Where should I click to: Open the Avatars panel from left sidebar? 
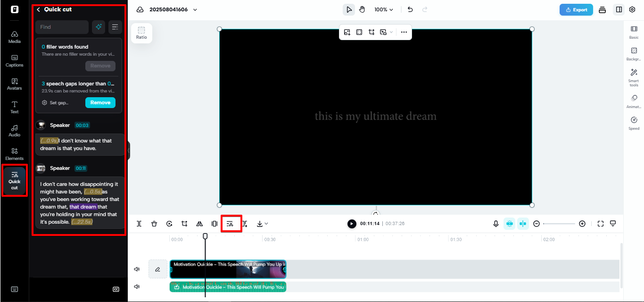pos(14,84)
